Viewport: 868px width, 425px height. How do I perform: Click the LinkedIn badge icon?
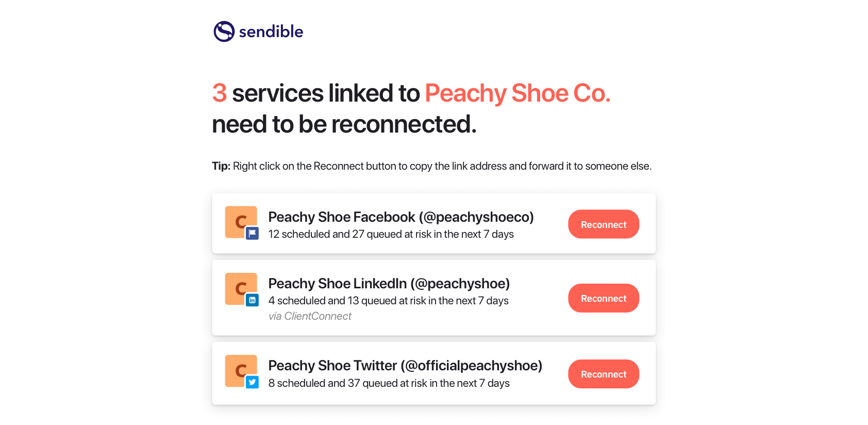[x=252, y=300]
